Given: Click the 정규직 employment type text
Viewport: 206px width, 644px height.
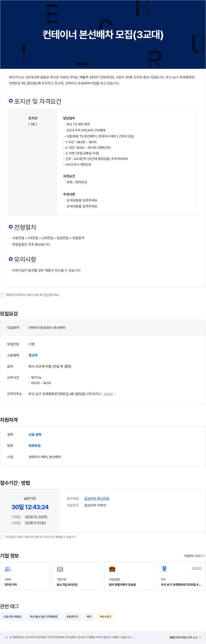Looking at the screenshot, I should point(33,355).
